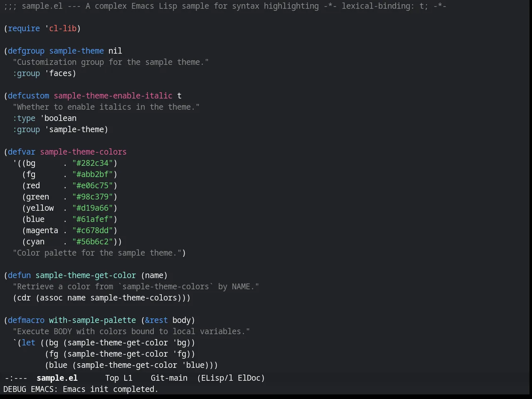Click the 'assoc' function call

click(x=51, y=298)
